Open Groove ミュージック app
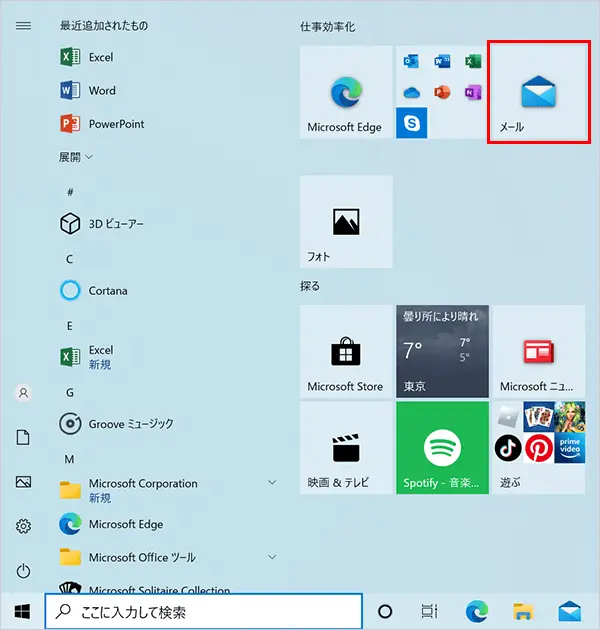Screen dimensions: 600x630 (117, 424)
